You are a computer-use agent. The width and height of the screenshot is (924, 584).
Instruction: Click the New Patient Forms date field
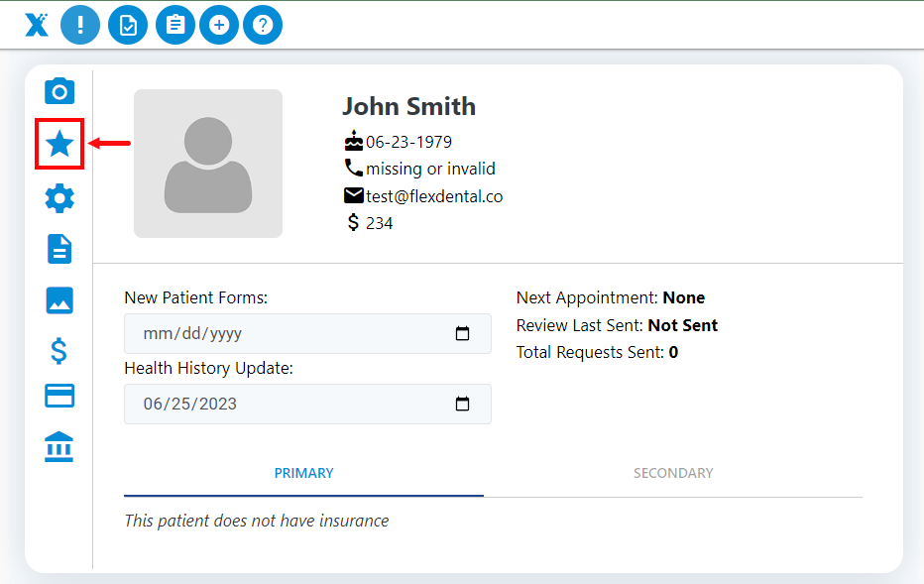pyautogui.click(x=307, y=333)
